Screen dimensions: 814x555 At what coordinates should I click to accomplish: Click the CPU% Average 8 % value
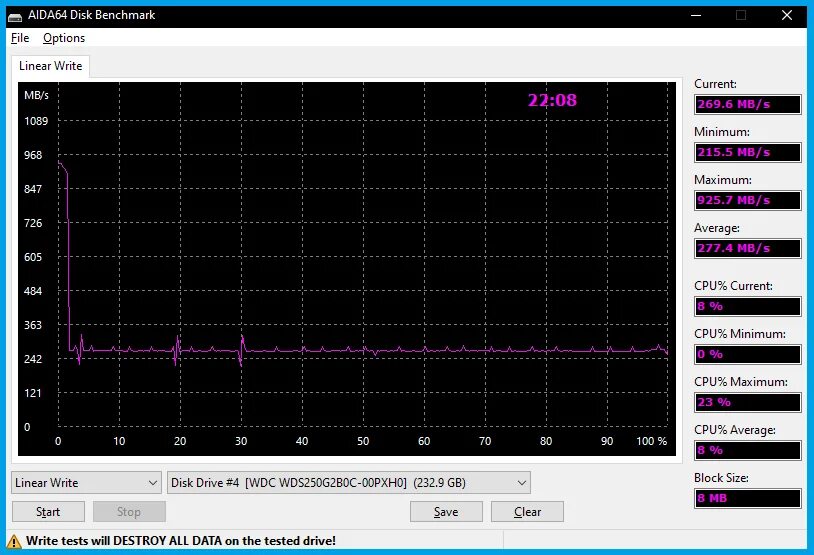click(748, 451)
